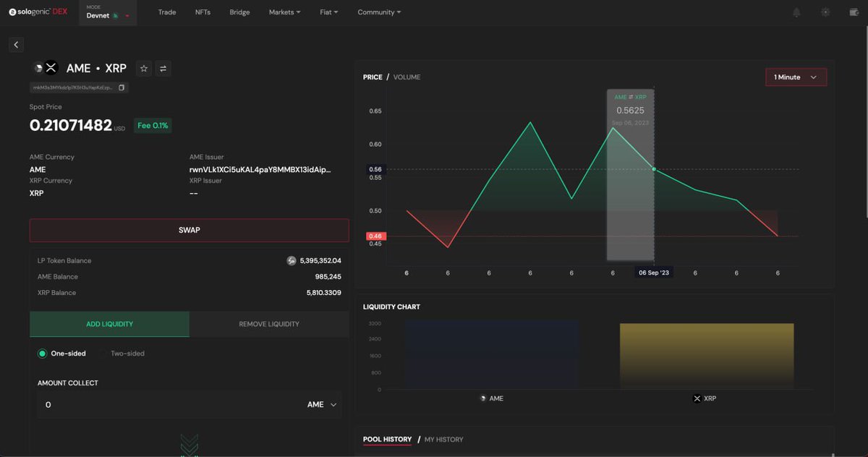868x457 pixels.
Task: Click the 06 Sep '23 date label
Action: point(654,273)
